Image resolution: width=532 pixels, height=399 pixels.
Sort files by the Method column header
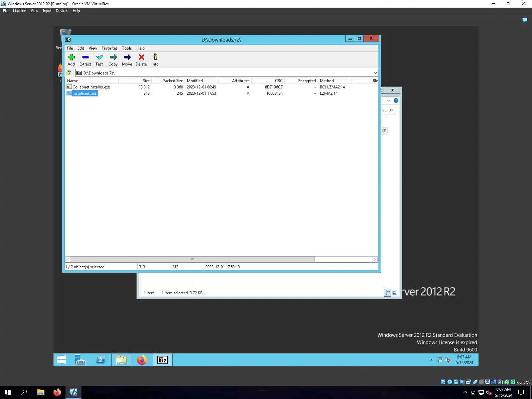pyautogui.click(x=334, y=81)
